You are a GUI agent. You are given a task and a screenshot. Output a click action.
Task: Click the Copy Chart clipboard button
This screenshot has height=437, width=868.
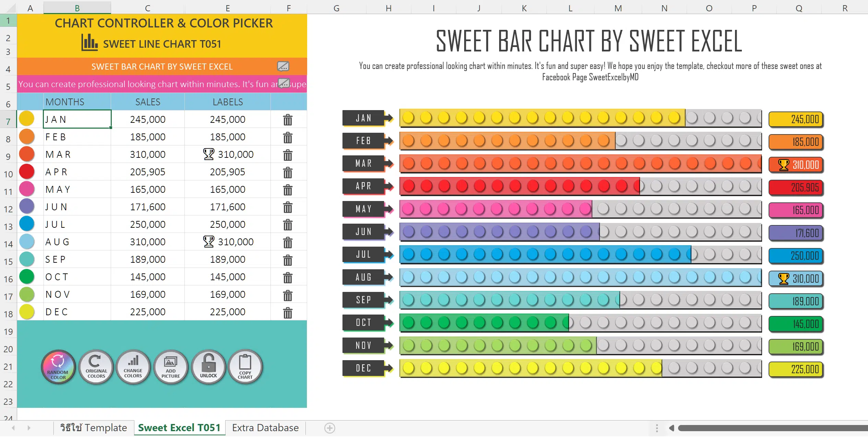(245, 367)
